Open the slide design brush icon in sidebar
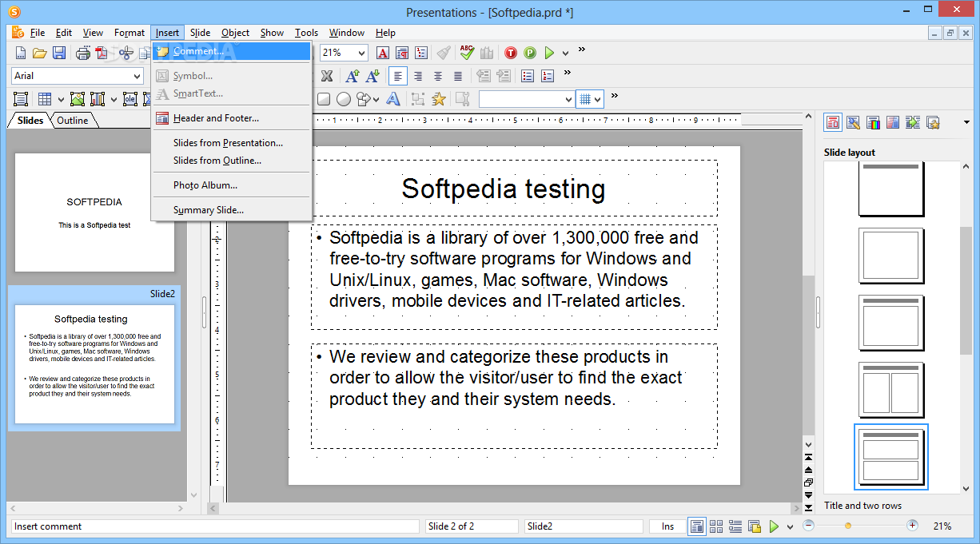Viewport: 980px width, 544px height. (x=853, y=122)
